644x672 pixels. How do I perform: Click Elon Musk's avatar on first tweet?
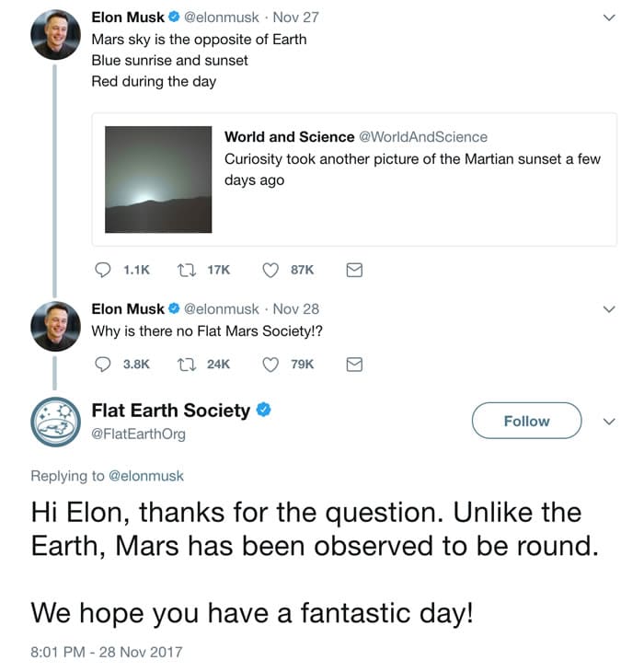[56, 35]
